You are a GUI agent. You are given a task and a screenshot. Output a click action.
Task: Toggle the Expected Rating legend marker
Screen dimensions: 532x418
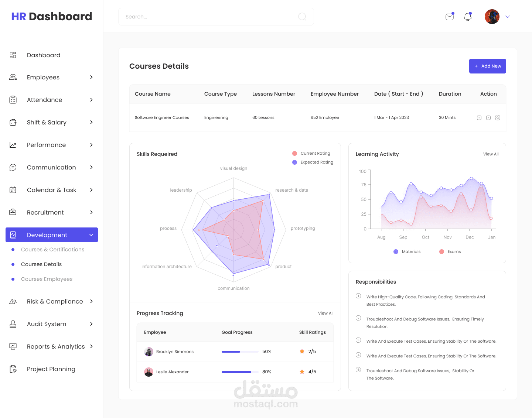point(294,162)
